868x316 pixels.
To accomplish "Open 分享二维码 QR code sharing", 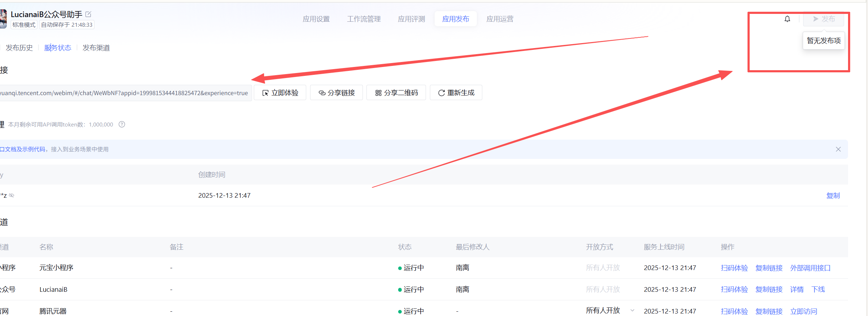I will tap(396, 93).
